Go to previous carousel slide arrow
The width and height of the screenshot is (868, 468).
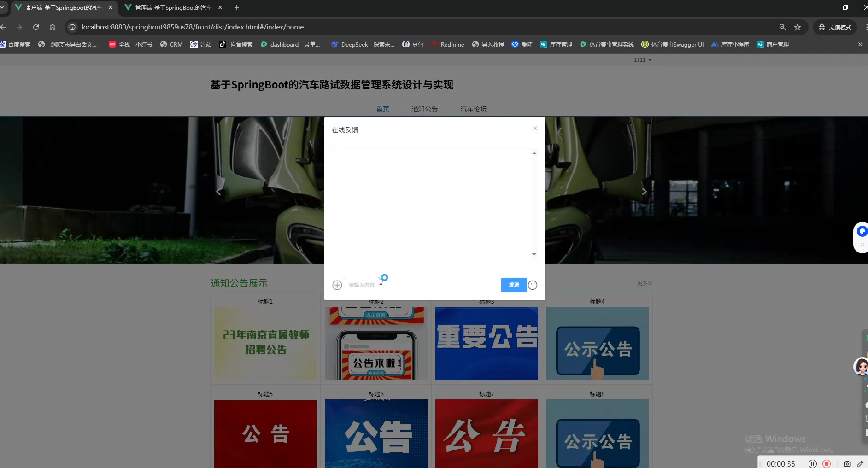[x=219, y=192]
